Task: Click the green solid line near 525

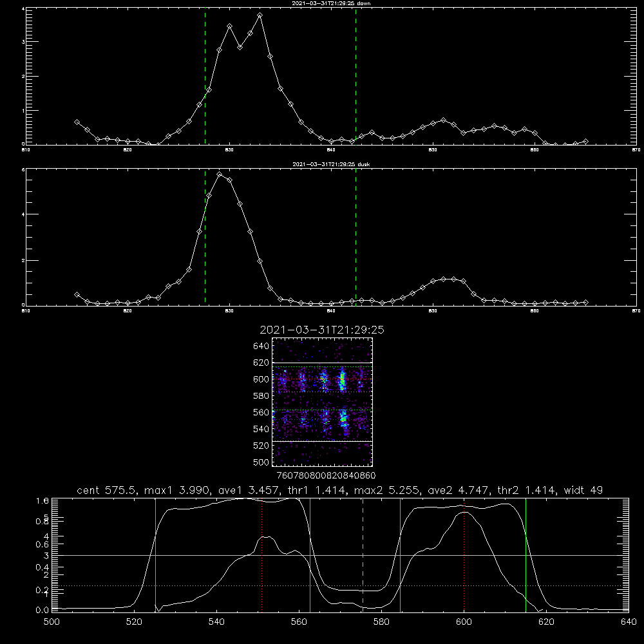Action: [x=155, y=555]
